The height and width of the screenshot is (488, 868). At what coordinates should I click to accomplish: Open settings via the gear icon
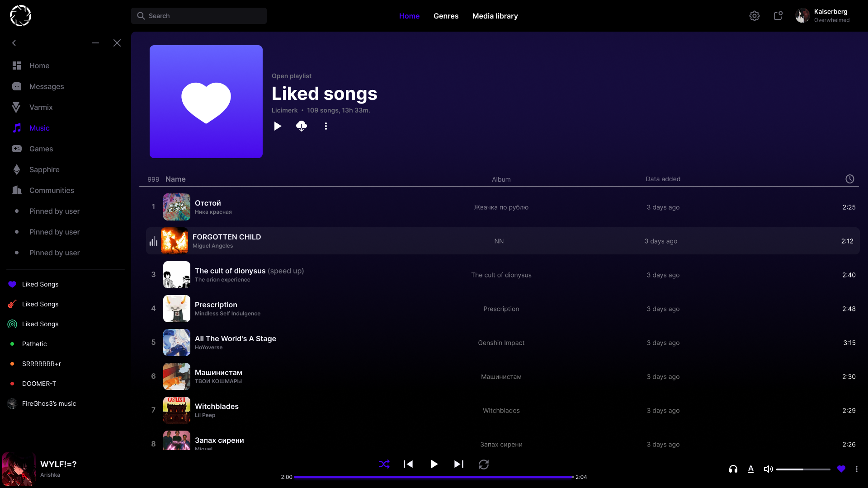point(754,16)
